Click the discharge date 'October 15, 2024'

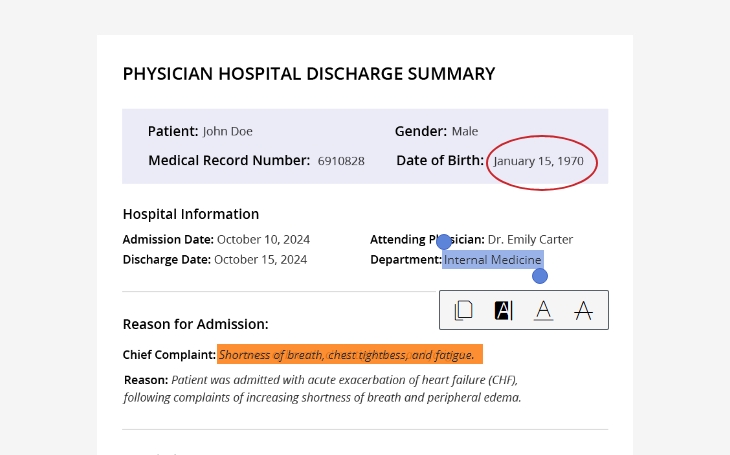pyautogui.click(x=260, y=260)
